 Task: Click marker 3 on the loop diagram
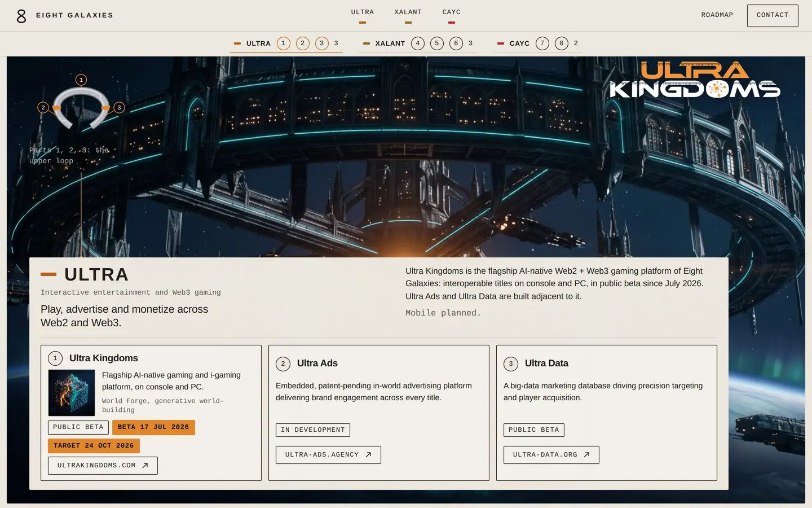119,107
